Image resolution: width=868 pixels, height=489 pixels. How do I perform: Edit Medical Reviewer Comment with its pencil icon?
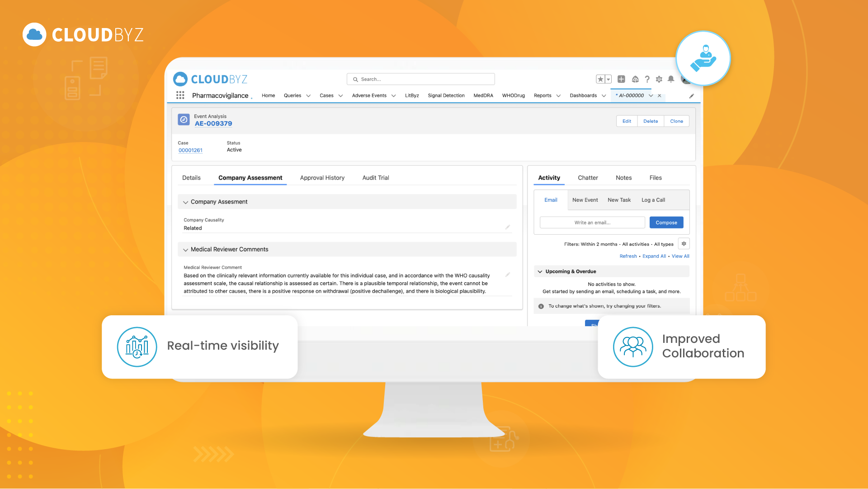[x=508, y=275]
